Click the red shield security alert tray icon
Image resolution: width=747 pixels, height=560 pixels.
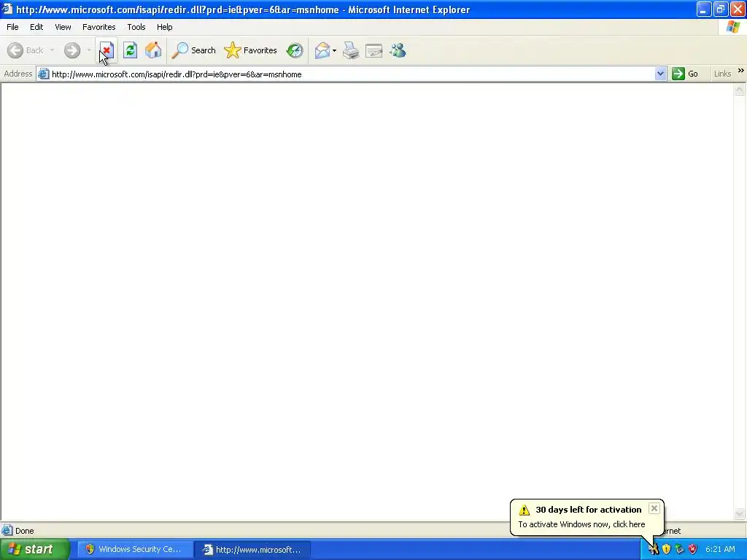[693, 550]
